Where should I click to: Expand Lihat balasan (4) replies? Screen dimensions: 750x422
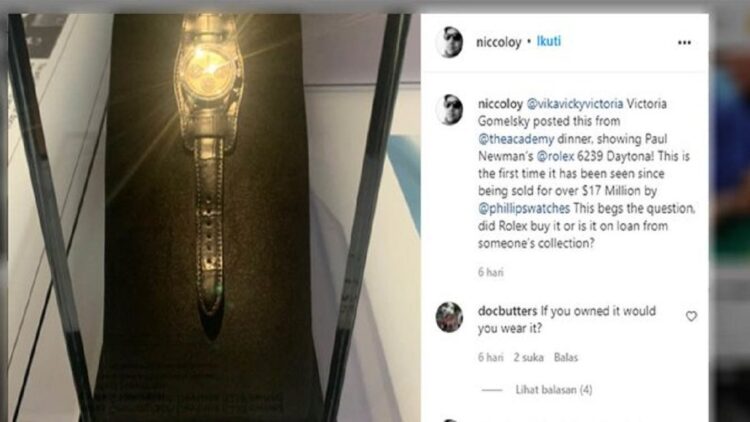tap(554, 390)
